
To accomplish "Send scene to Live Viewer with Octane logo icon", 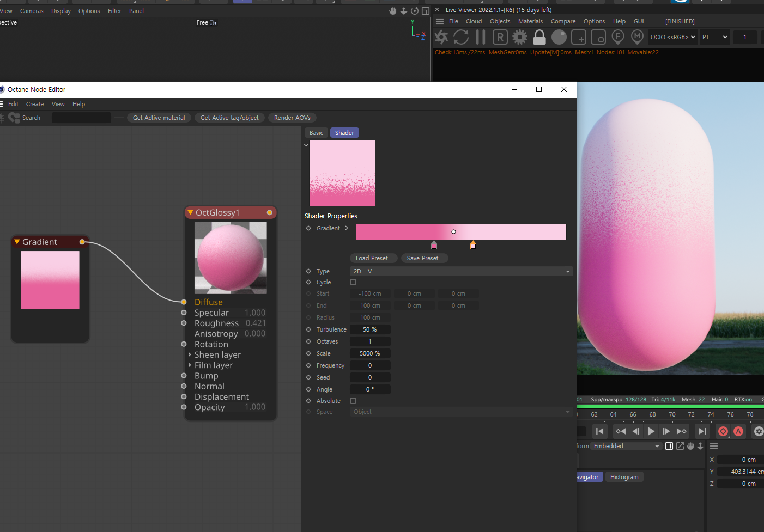I will (x=441, y=37).
